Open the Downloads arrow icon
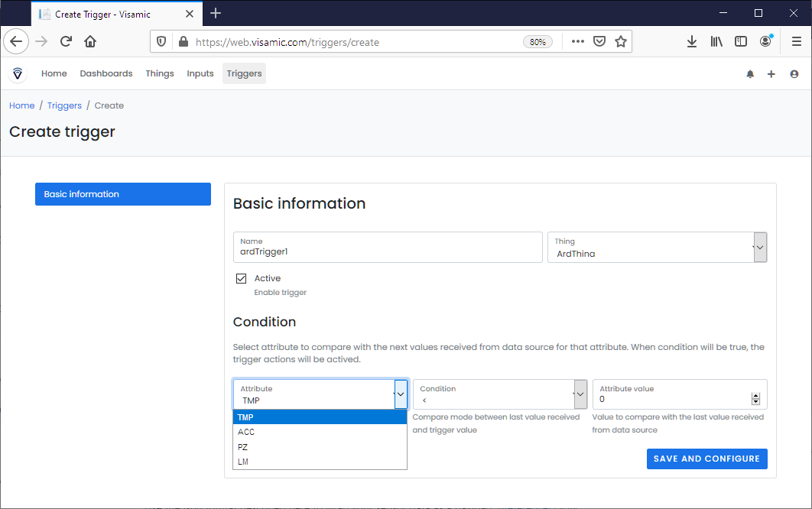812x509 pixels. (x=692, y=41)
